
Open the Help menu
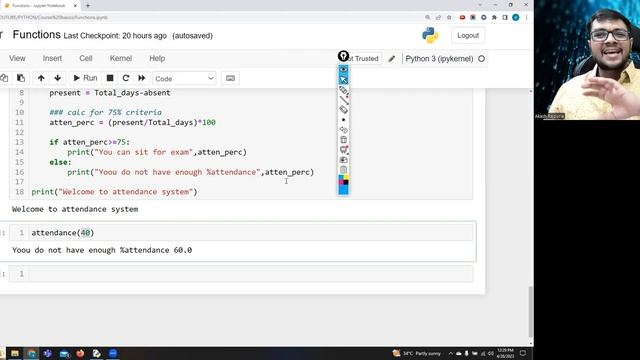point(157,58)
